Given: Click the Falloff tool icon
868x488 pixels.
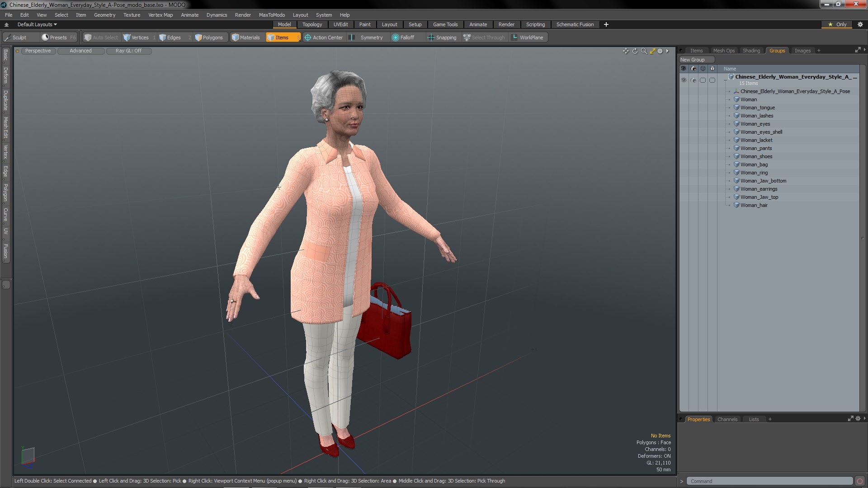Looking at the screenshot, I should (396, 38).
